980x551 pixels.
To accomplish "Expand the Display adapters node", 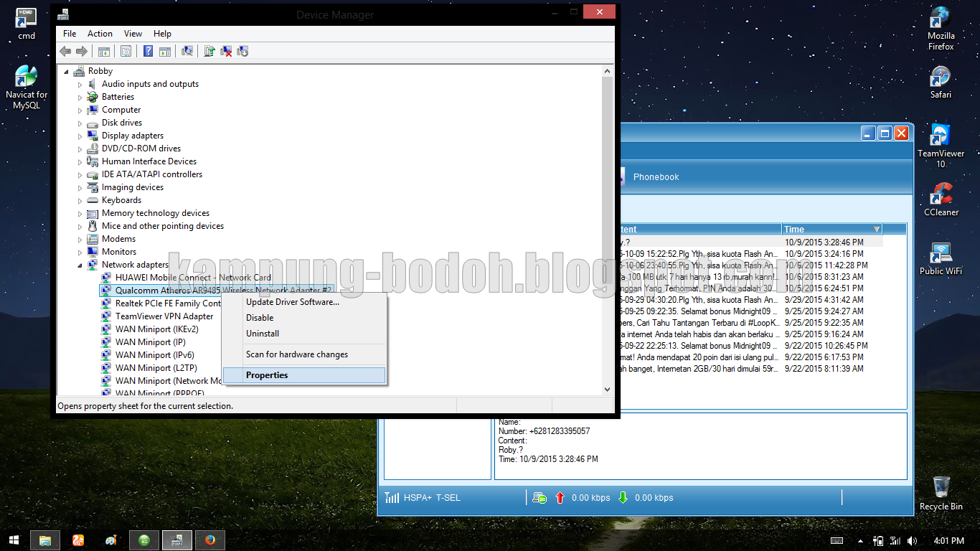I will point(80,136).
